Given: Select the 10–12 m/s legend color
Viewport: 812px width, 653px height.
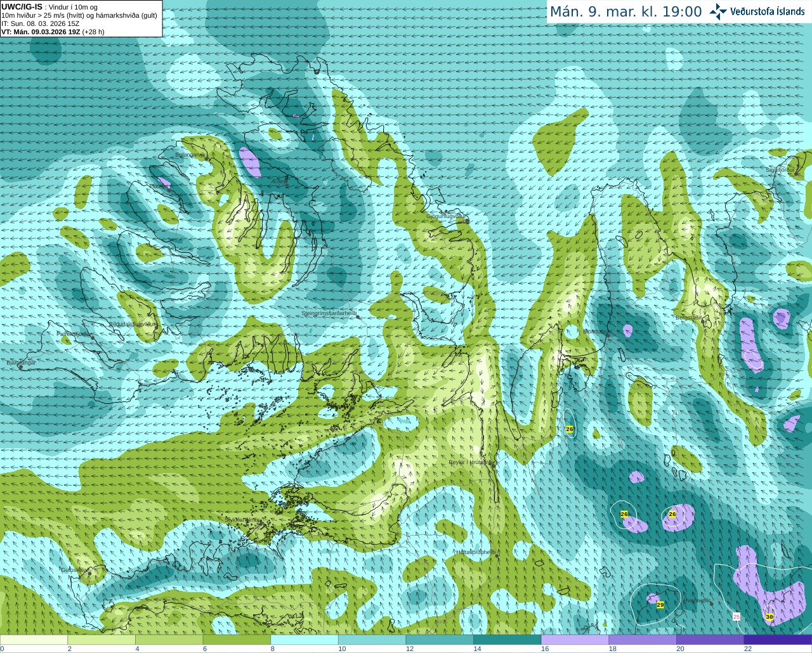Looking at the screenshot, I should point(372,640).
